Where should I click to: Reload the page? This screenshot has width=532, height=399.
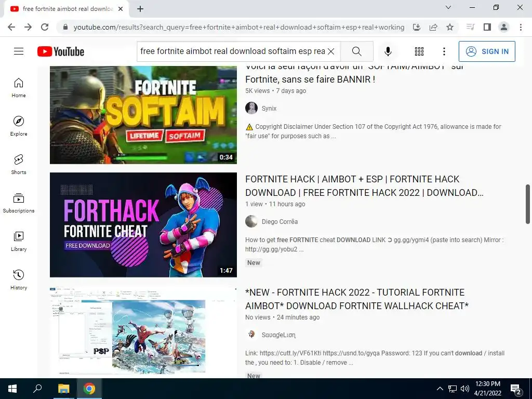coord(45,27)
